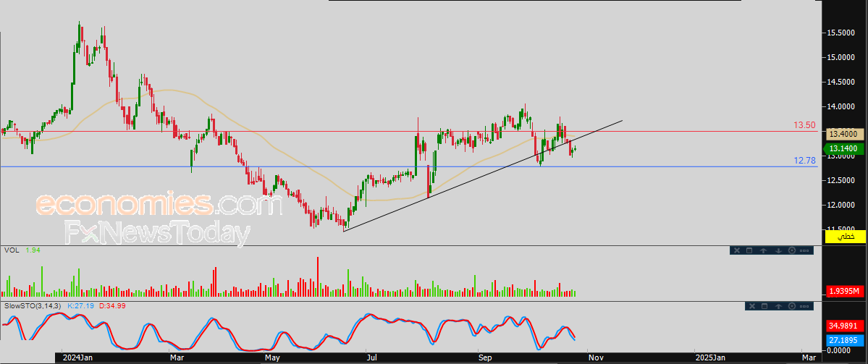868x364 pixels.
Task: Open VOL panel settings gear
Action: click(x=791, y=250)
